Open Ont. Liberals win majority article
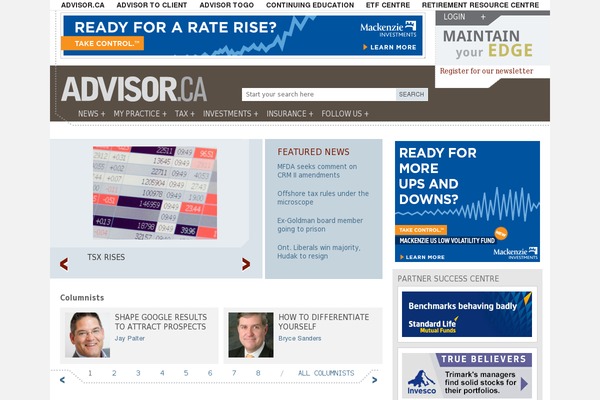This screenshot has width=600, height=400. (318, 251)
